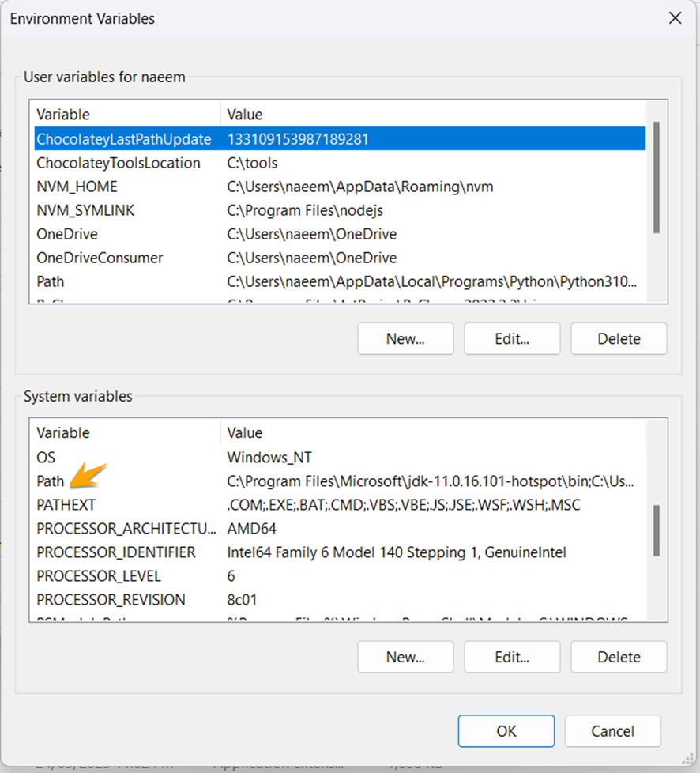Select the NVM_HOME user variable
The height and width of the screenshot is (773, 700).
(77, 187)
